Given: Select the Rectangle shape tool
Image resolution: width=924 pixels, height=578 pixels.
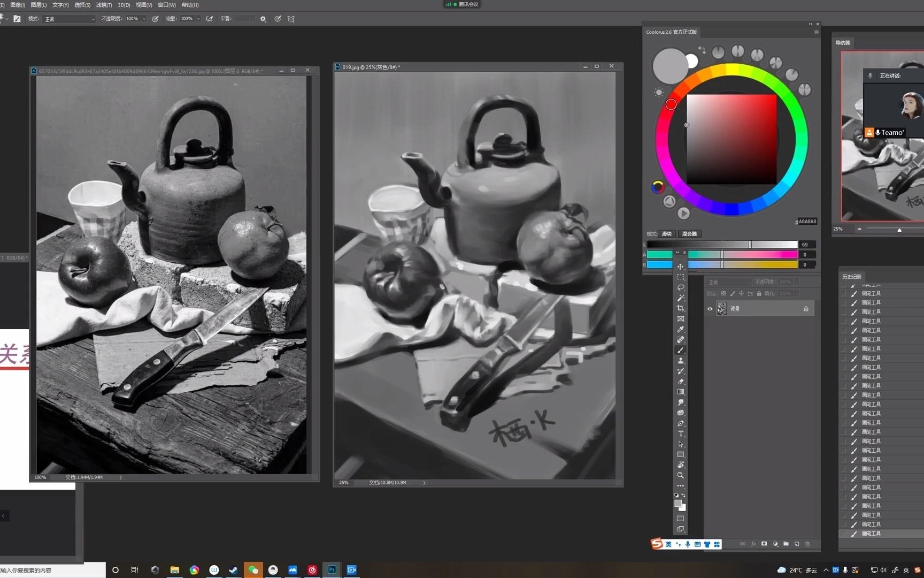Looking at the screenshot, I should pyautogui.click(x=680, y=454).
